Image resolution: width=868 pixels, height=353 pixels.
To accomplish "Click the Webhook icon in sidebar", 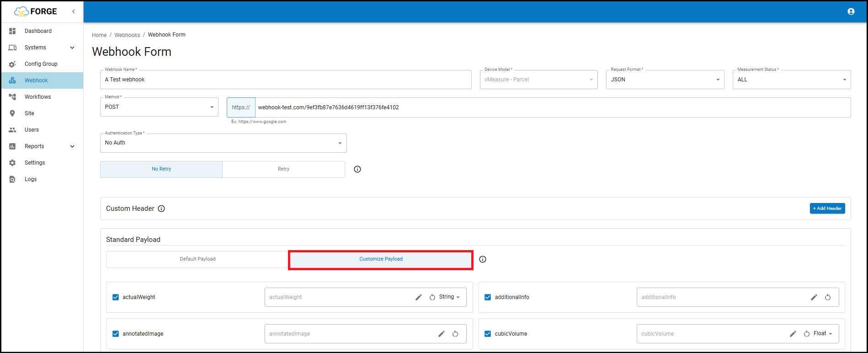I will (x=12, y=80).
